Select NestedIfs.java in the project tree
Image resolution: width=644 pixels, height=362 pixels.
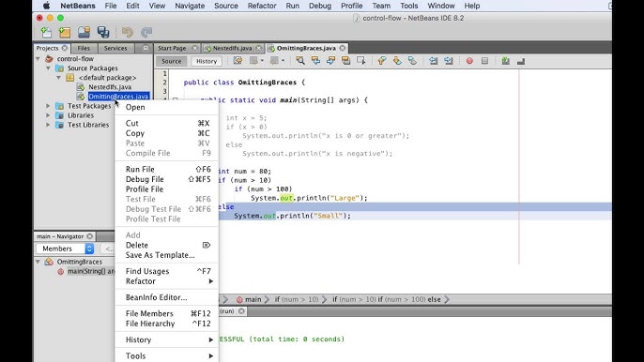110,87
